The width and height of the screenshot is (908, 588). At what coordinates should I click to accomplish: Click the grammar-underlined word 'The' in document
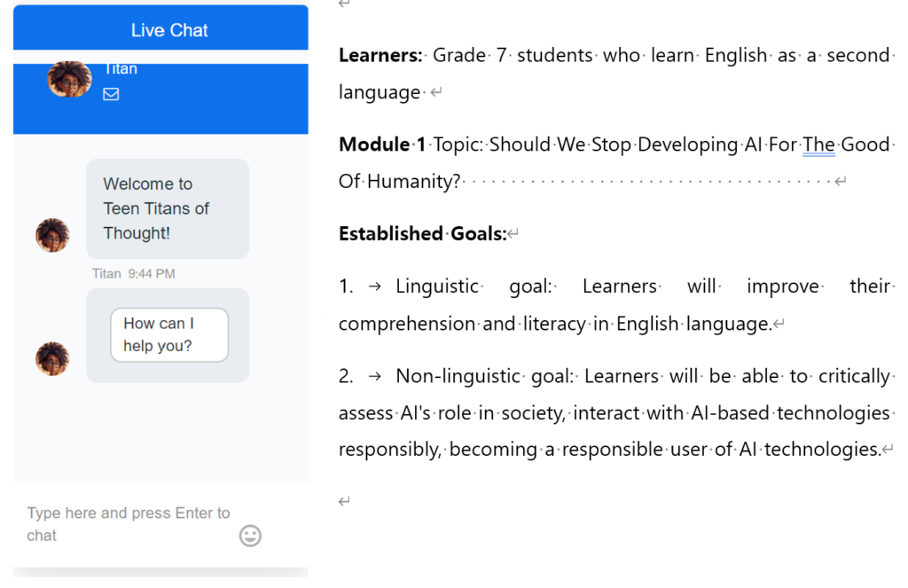(x=818, y=145)
